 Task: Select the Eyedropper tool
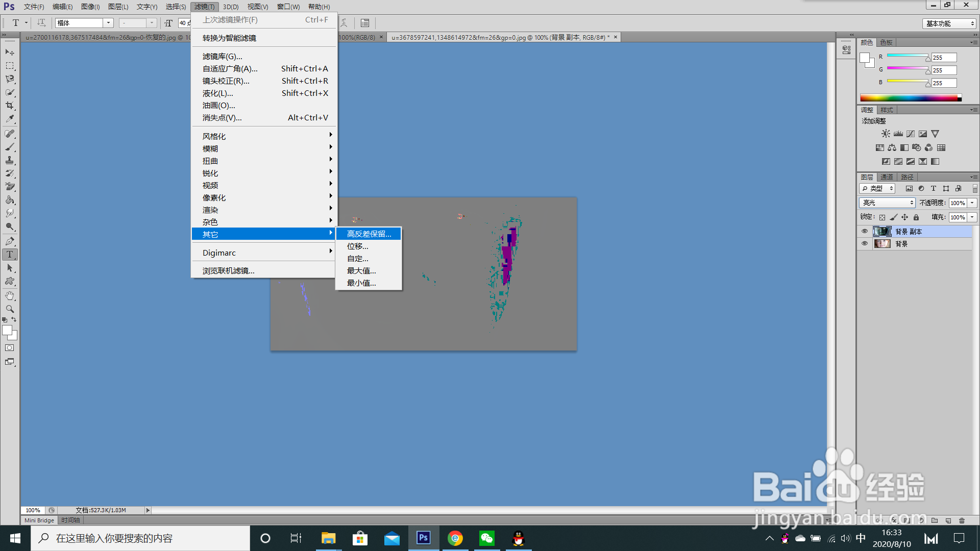pyautogui.click(x=10, y=119)
